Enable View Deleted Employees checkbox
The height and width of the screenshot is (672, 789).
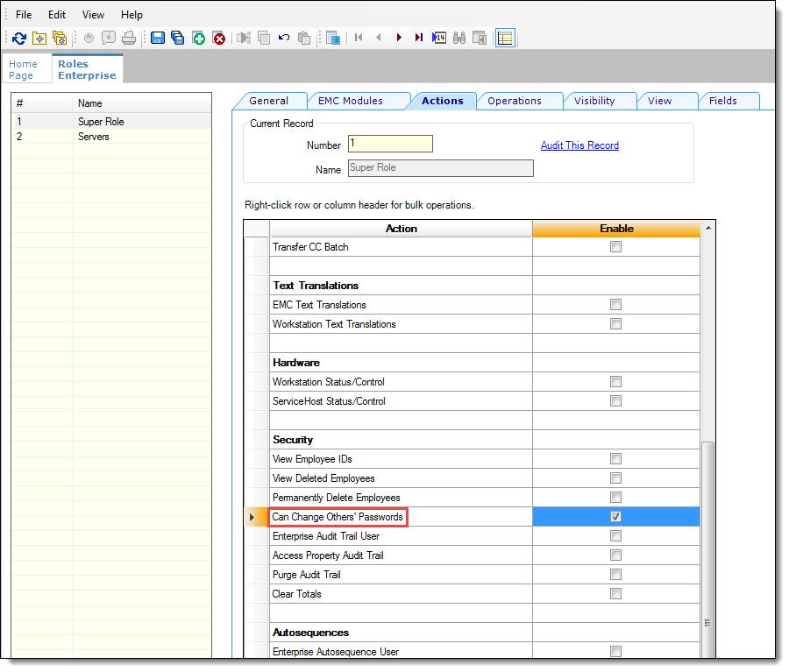click(615, 477)
